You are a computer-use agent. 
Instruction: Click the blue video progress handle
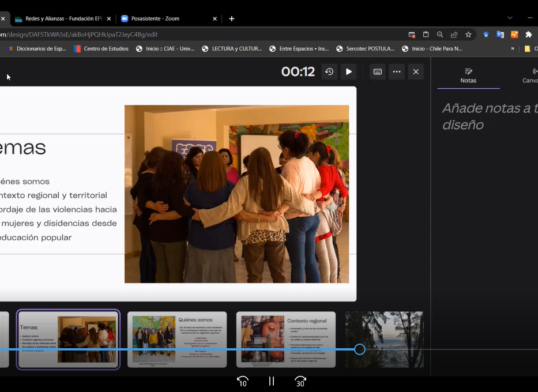point(360,349)
